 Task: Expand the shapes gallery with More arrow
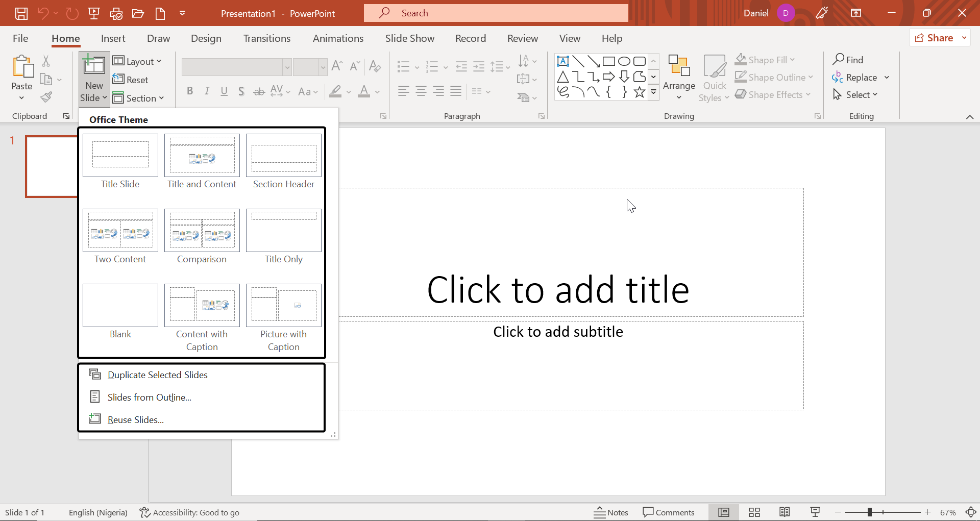pyautogui.click(x=654, y=92)
